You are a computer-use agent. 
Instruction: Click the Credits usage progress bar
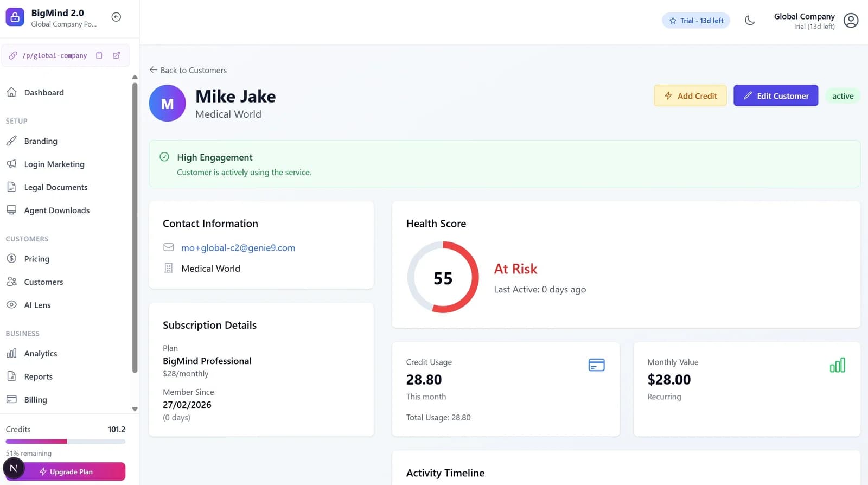66,442
